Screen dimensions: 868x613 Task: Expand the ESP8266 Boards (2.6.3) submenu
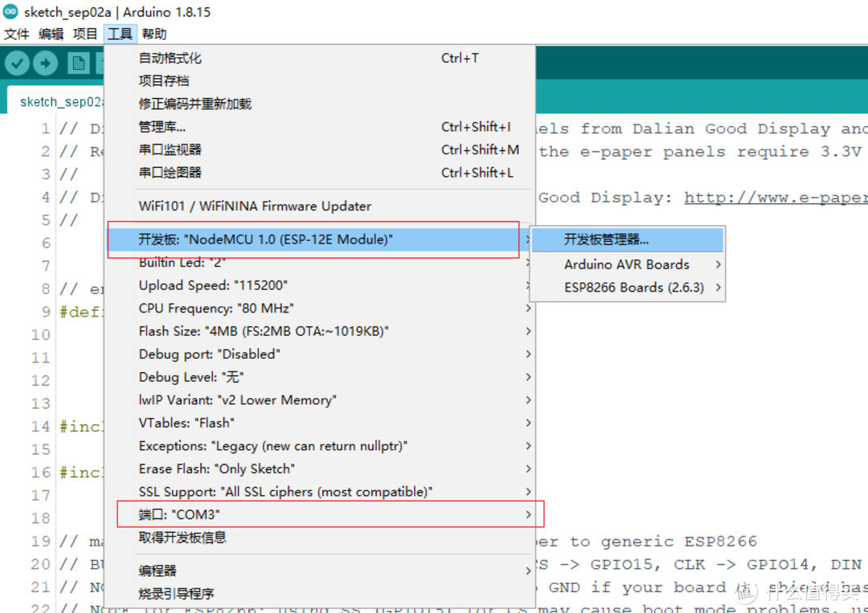626,287
